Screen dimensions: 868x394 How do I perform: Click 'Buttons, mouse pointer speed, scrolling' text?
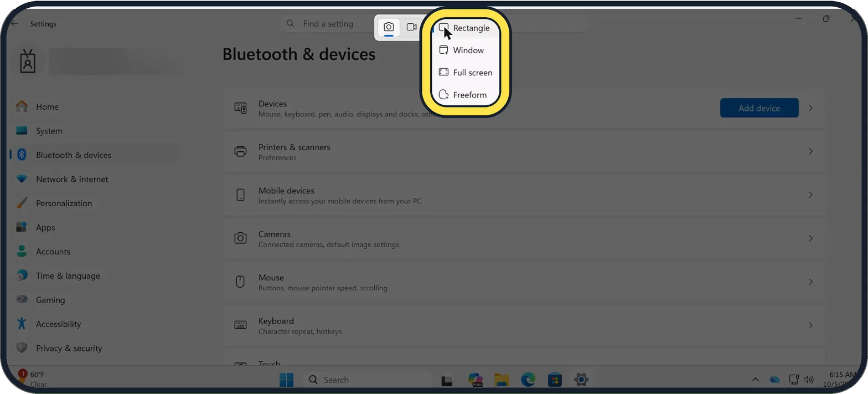pyautogui.click(x=323, y=288)
